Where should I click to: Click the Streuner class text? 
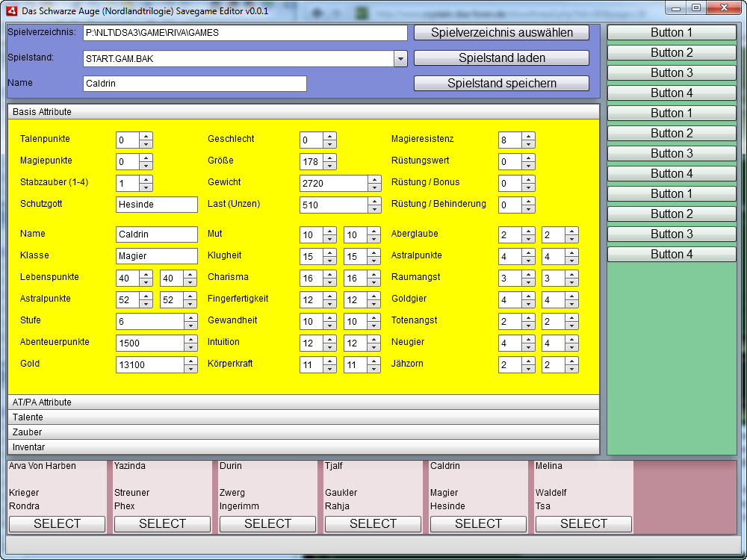[131, 493]
